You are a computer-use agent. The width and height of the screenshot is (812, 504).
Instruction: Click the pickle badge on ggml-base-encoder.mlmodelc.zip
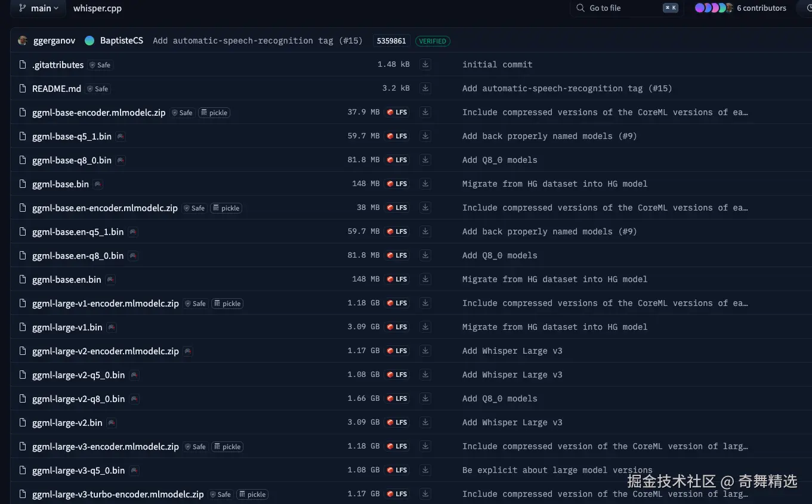click(214, 113)
